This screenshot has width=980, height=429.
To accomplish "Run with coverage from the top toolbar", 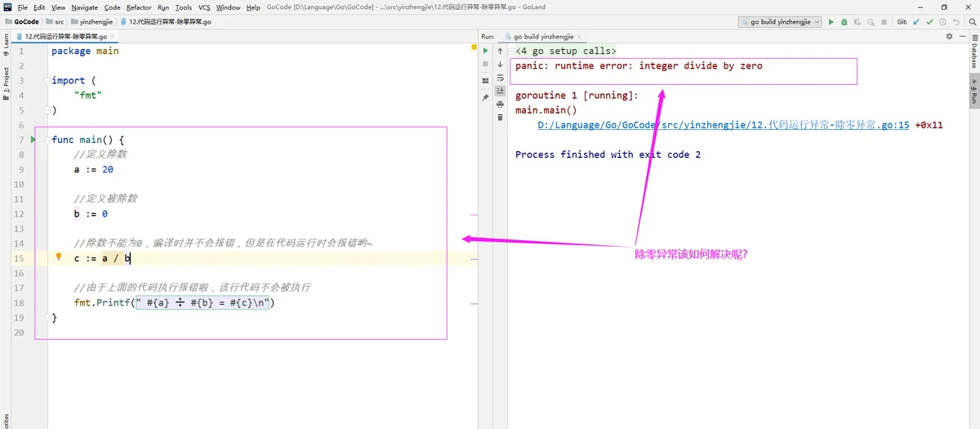I will coord(857,22).
